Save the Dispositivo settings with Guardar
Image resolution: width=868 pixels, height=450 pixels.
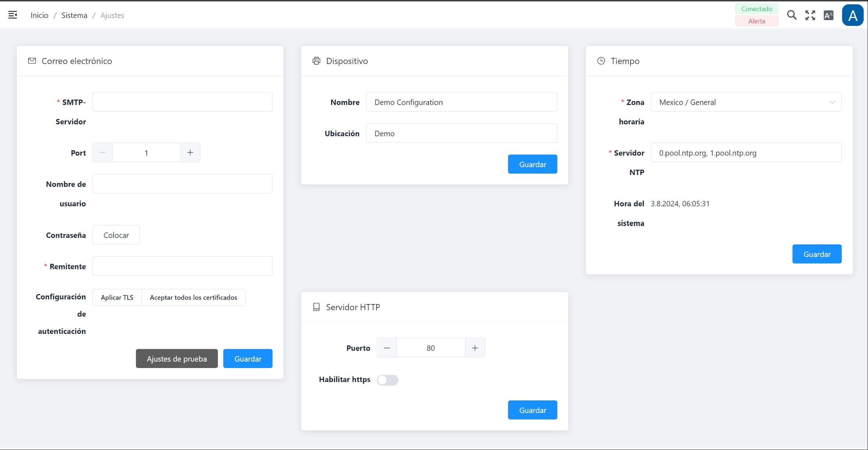[x=533, y=164]
